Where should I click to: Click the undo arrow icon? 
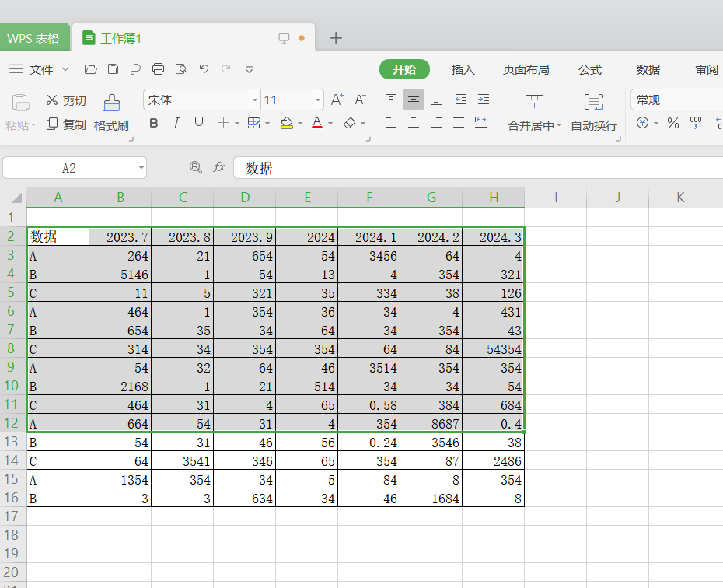pos(204,69)
